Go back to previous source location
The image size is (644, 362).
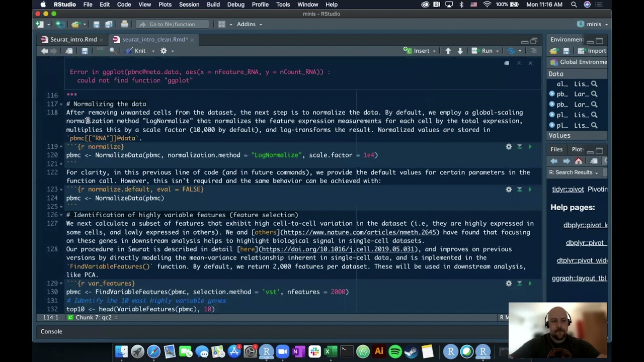click(44, 51)
